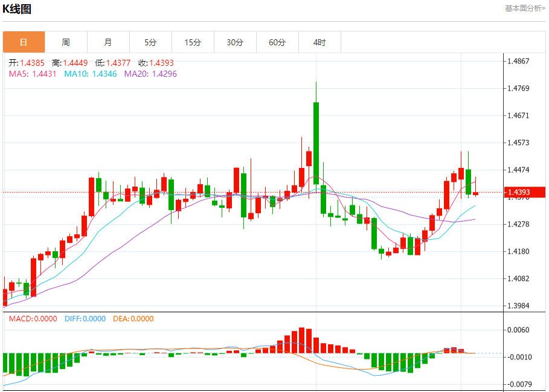
Task: Click the last small red candlestick on the chart
Action: (x=475, y=193)
